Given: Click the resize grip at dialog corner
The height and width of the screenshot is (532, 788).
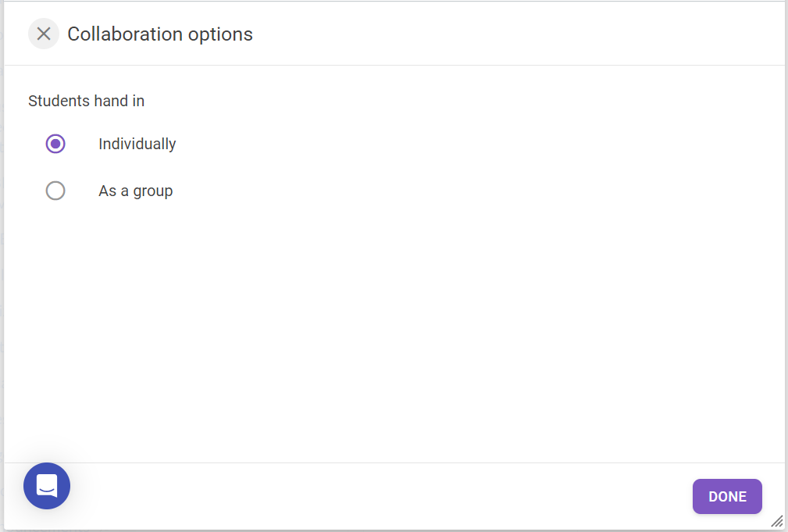Looking at the screenshot, I should tap(777, 521).
